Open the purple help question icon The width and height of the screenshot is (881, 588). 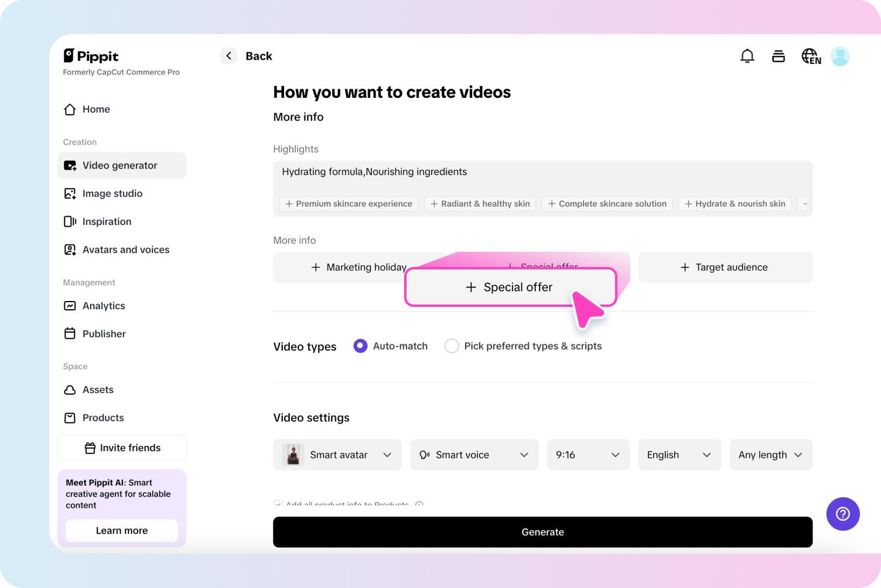tap(842, 514)
